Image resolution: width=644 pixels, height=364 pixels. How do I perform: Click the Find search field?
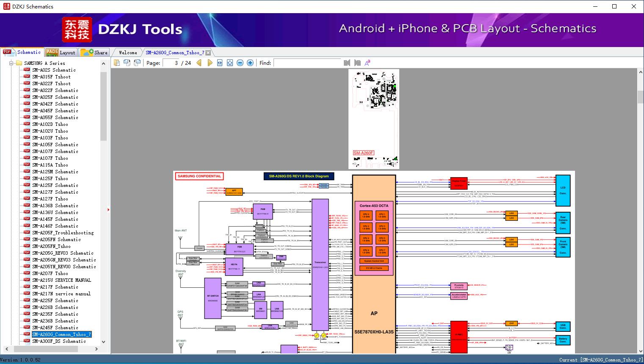click(x=307, y=63)
